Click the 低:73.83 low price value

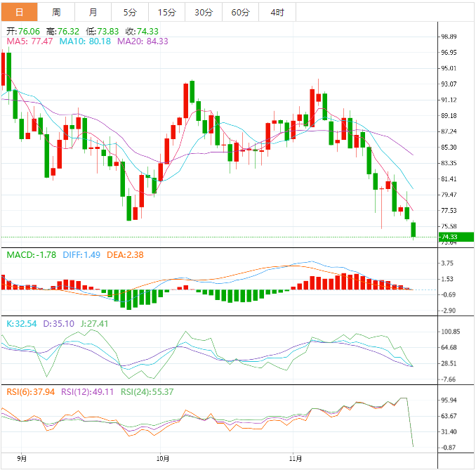[103, 32]
